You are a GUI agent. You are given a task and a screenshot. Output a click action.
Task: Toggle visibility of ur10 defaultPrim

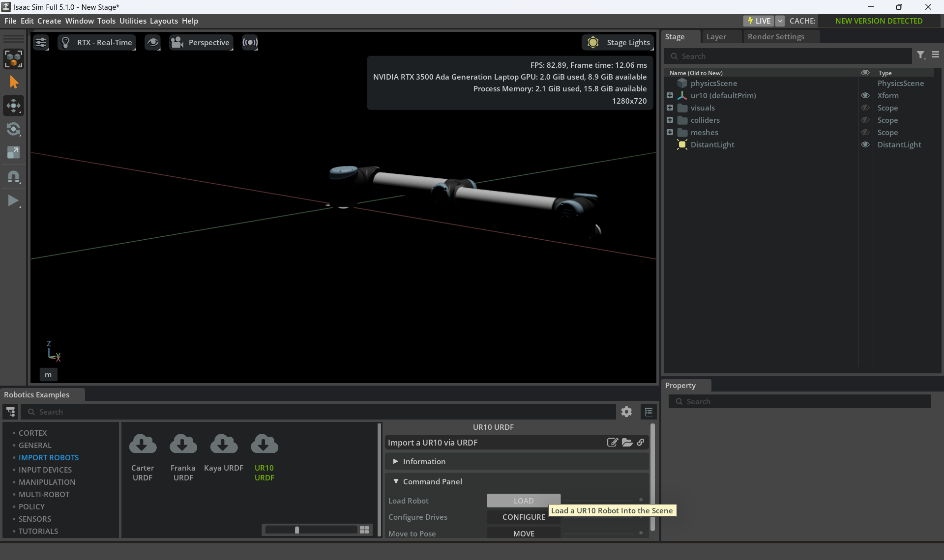(865, 96)
